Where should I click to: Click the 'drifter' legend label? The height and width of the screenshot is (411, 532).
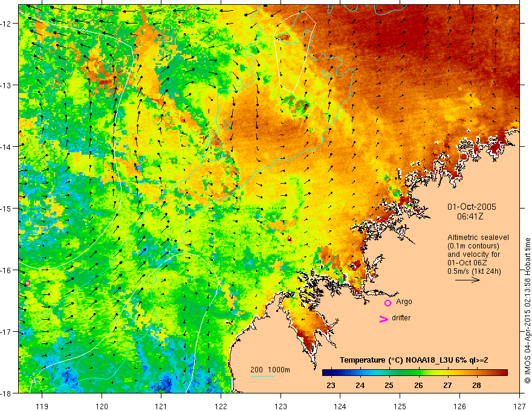pyautogui.click(x=401, y=318)
